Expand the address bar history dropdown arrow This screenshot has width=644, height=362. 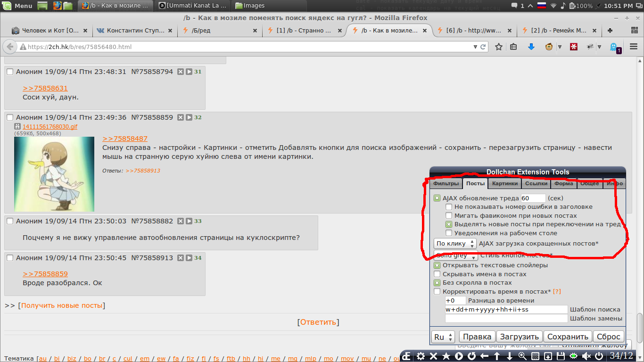[x=475, y=47]
